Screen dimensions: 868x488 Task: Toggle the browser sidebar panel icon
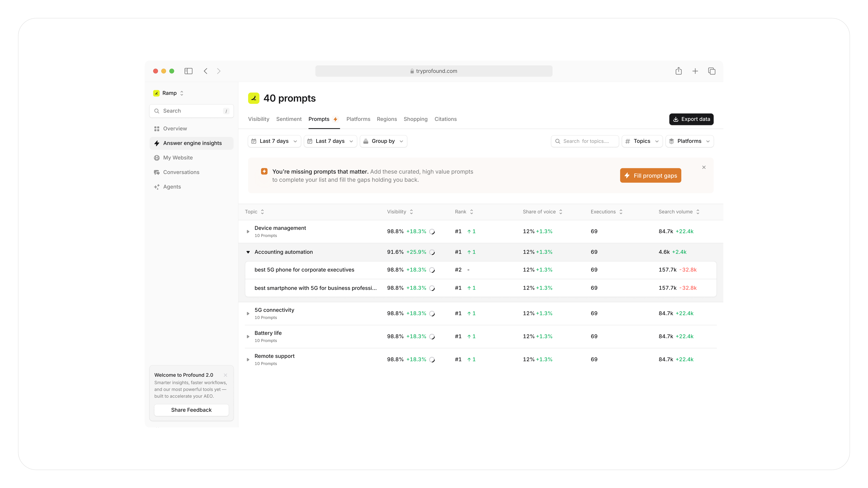coord(188,71)
